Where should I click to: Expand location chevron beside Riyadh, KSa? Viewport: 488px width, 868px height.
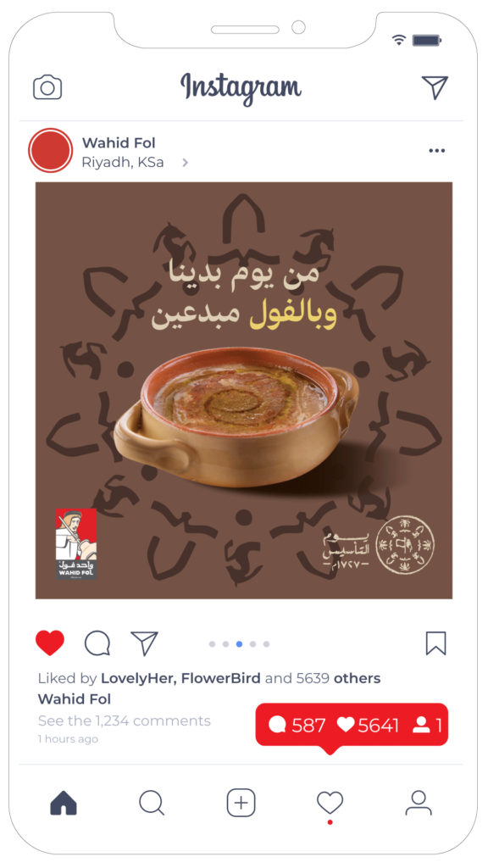point(186,163)
